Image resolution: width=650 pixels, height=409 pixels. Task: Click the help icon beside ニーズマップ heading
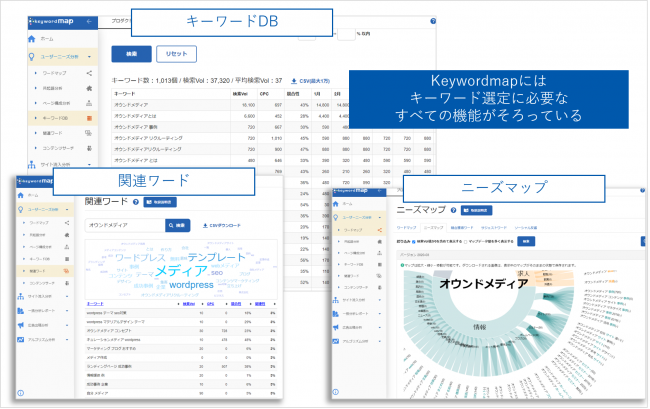(453, 211)
